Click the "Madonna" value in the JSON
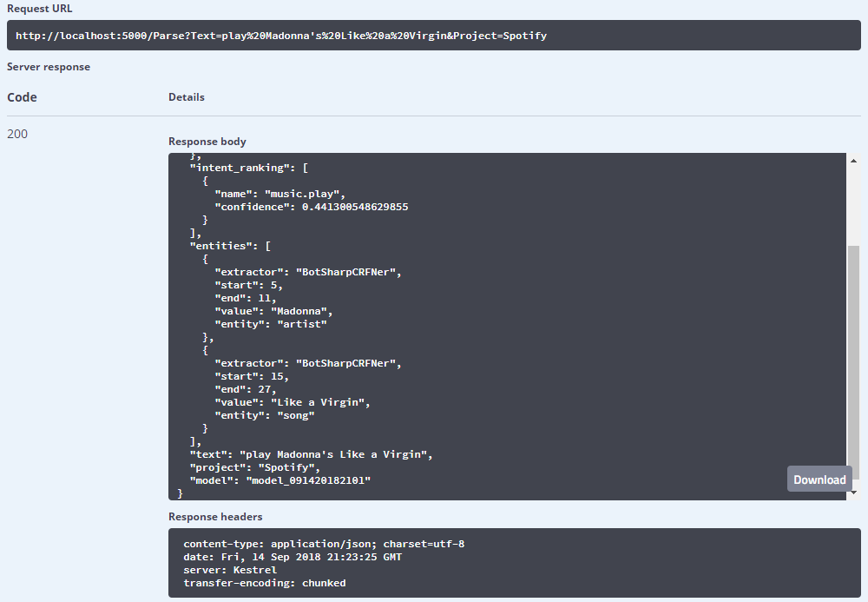The image size is (868, 602). (x=299, y=311)
